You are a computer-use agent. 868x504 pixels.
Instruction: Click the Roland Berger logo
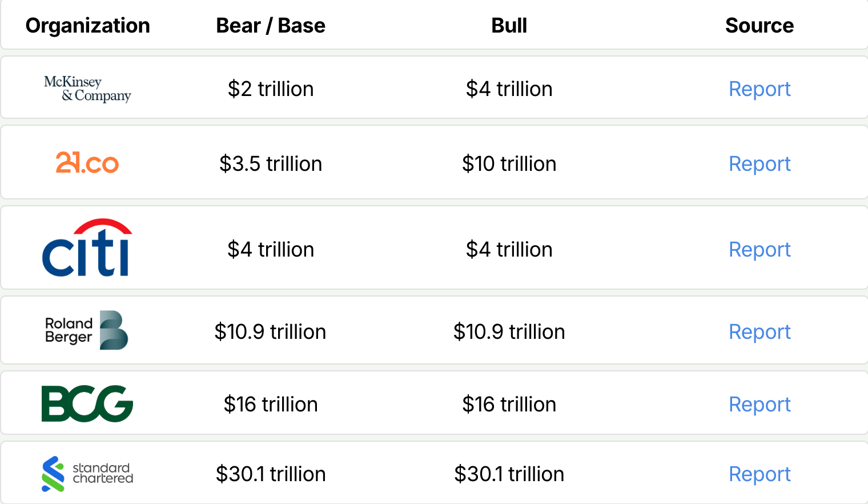click(87, 330)
